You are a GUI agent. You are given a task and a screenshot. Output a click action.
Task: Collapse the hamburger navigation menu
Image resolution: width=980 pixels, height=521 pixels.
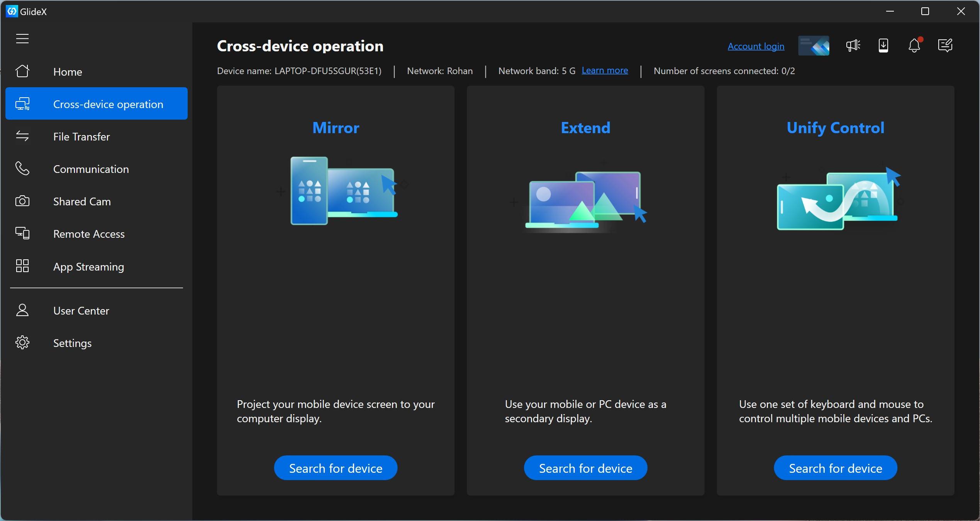pyautogui.click(x=22, y=39)
